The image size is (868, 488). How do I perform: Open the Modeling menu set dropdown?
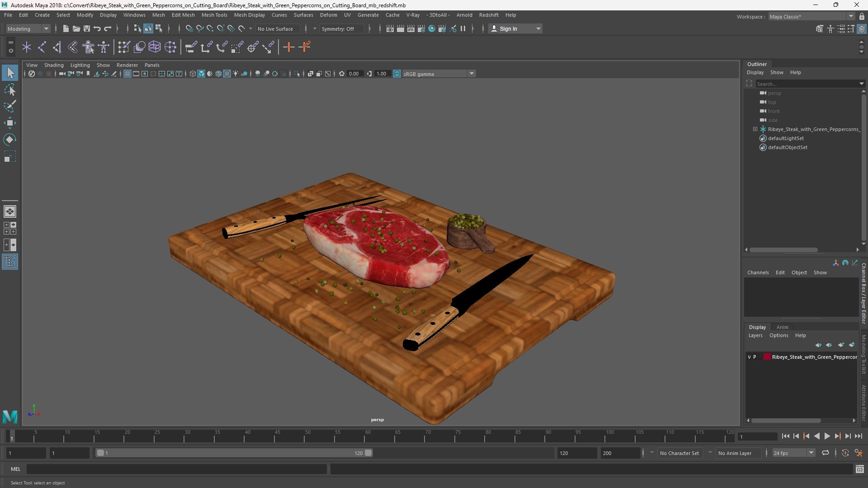28,29
